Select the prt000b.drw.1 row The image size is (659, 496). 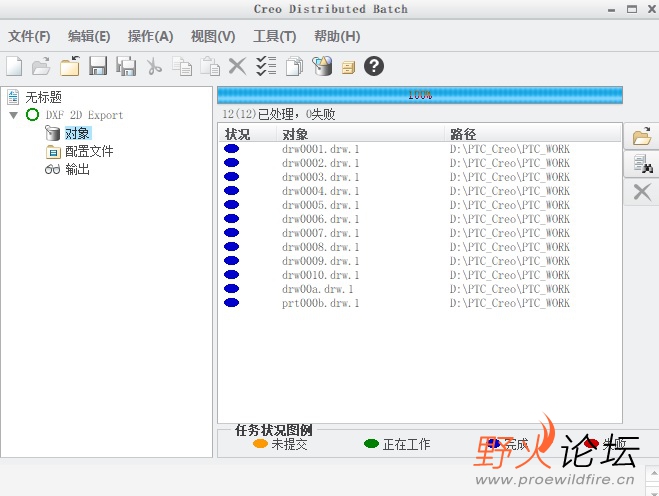[x=420, y=303]
